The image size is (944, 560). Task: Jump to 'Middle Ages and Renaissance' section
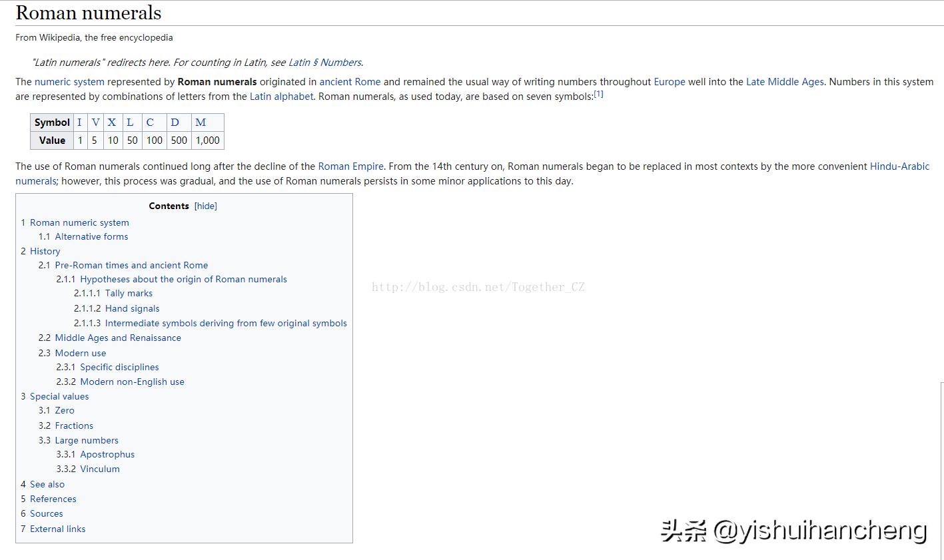pos(118,338)
